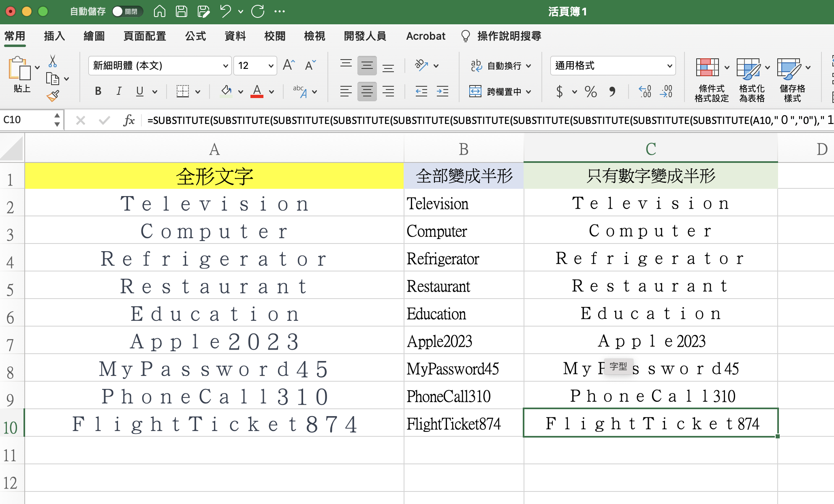Click the Increase Indent icon

pyautogui.click(x=442, y=92)
